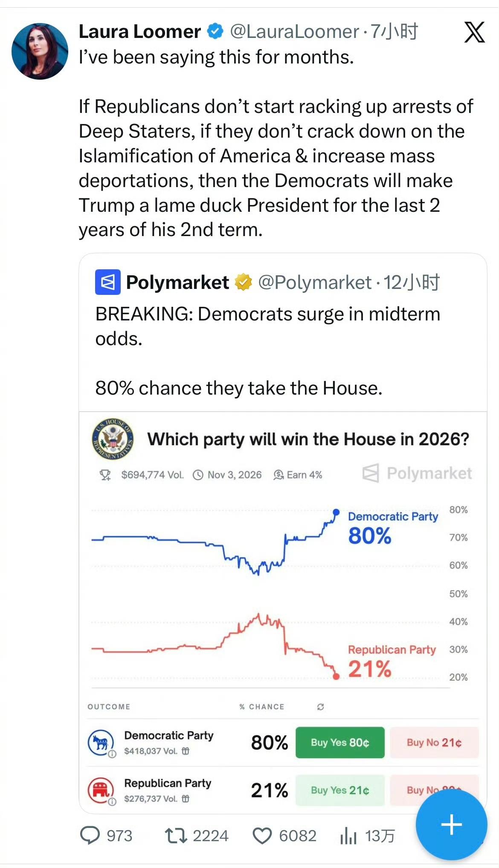Click the Buy Yes 21¢ button
Image resolution: width=499 pixels, height=868 pixels.
coord(340,790)
